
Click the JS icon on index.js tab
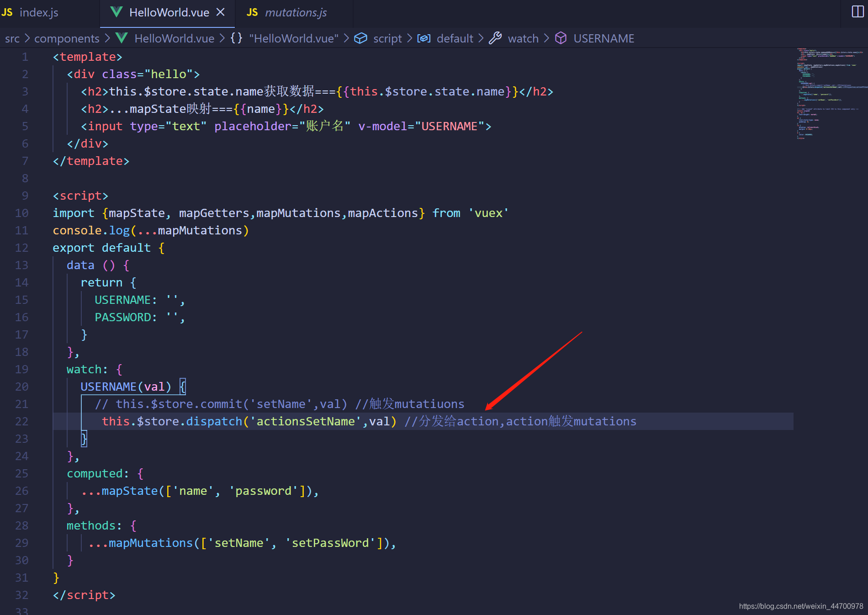(7, 12)
